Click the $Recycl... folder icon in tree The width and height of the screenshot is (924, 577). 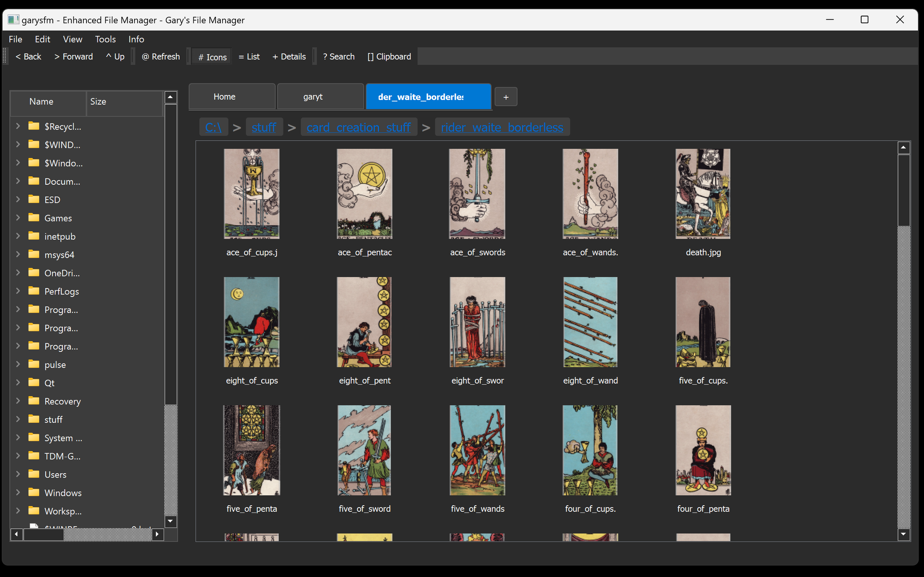(x=34, y=126)
